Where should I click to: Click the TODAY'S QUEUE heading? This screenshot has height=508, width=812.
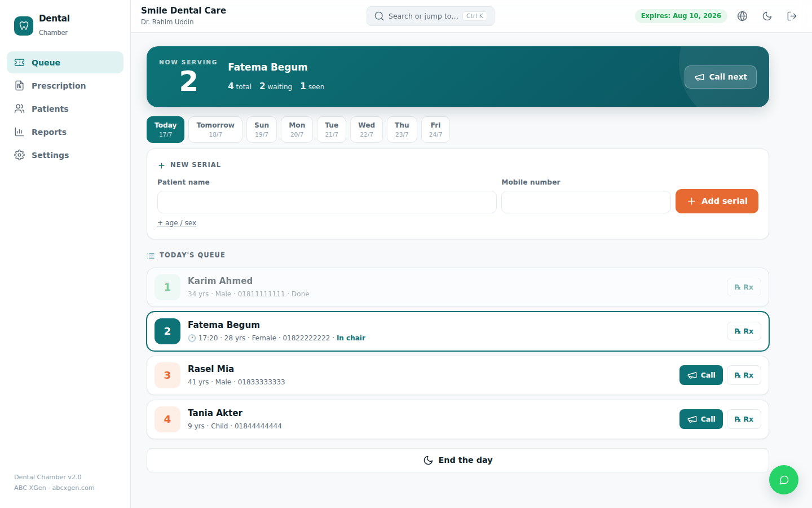coord(192,255)
